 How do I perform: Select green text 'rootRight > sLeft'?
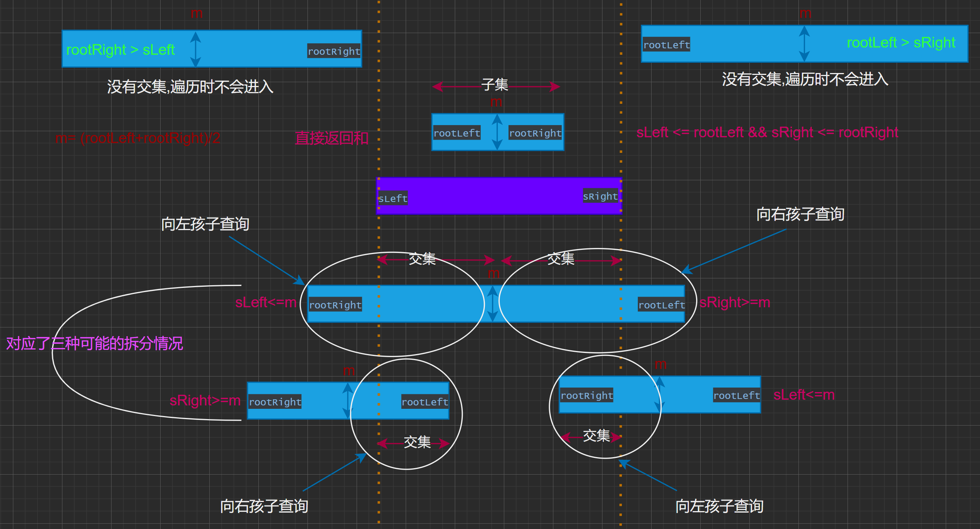click(120, 50)
